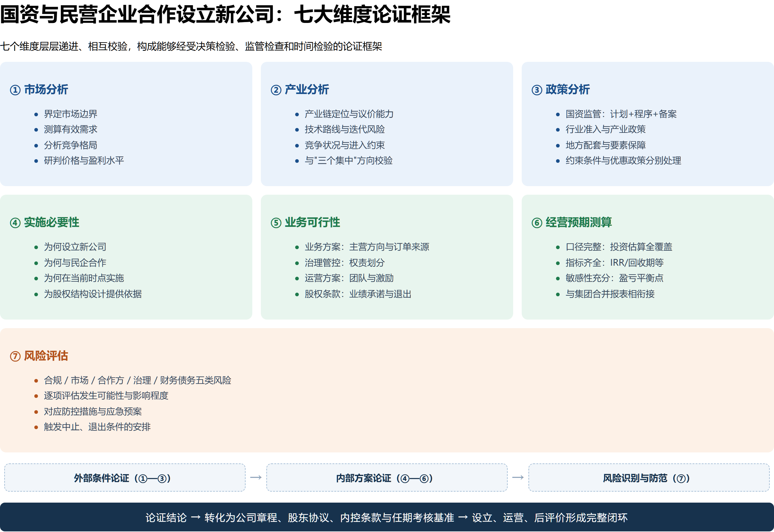
Task: Click bullet 与集团合并报表相衔接
Action: [610, 294]
